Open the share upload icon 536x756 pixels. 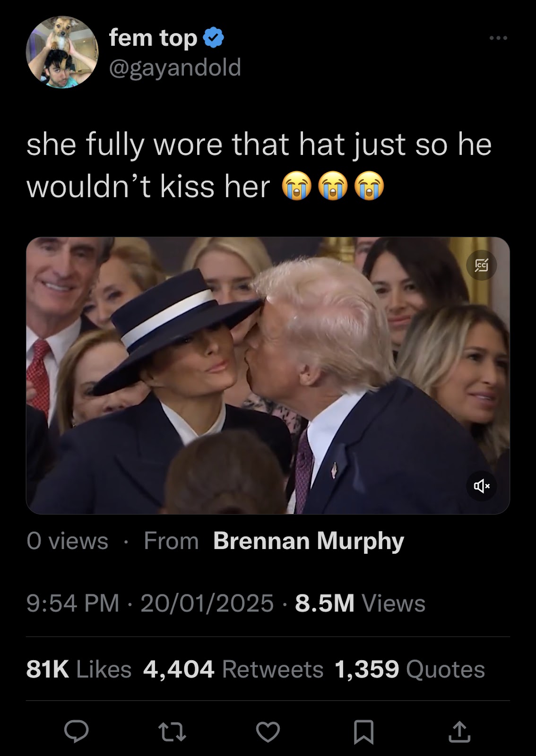[459, 731]
